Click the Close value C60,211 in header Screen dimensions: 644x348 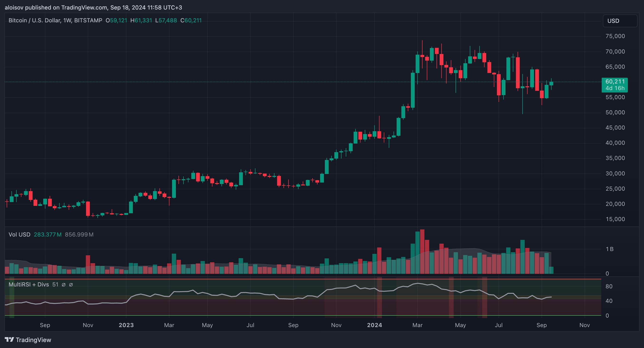point(191,20)
